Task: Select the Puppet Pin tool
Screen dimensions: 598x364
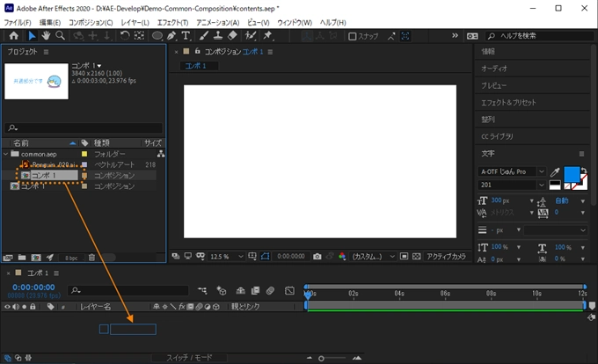Action: pyautogui.click(x=268, y=36)
